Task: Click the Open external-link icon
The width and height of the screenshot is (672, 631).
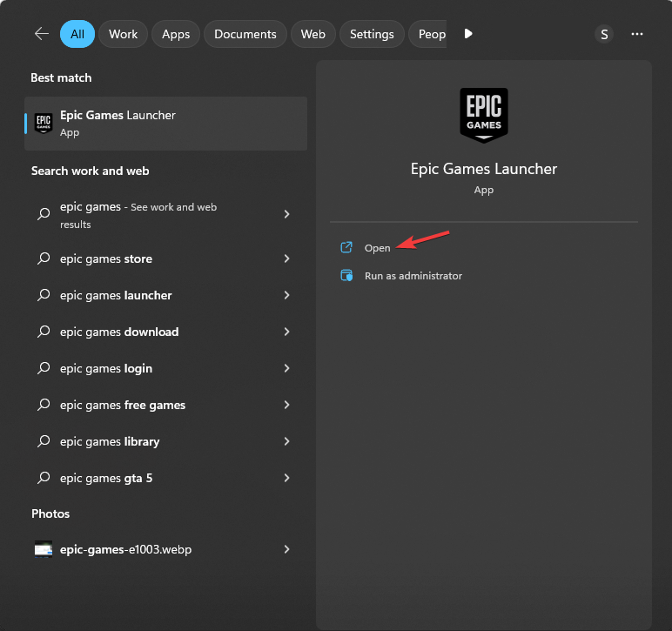Action: (346, 247)
